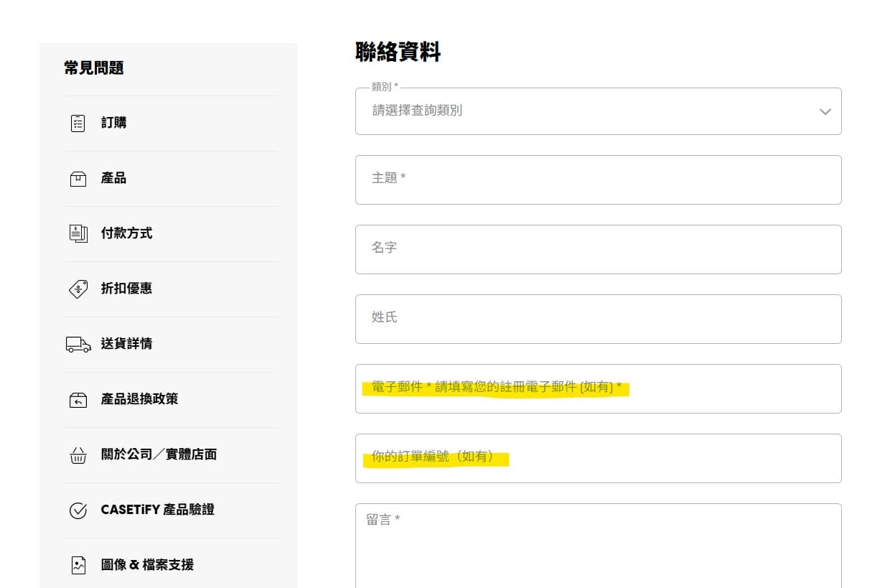Screen dimensions: 880x588
Task: Select 關於公司／實體店面 in sidebar
Action: tap(171, 454)
